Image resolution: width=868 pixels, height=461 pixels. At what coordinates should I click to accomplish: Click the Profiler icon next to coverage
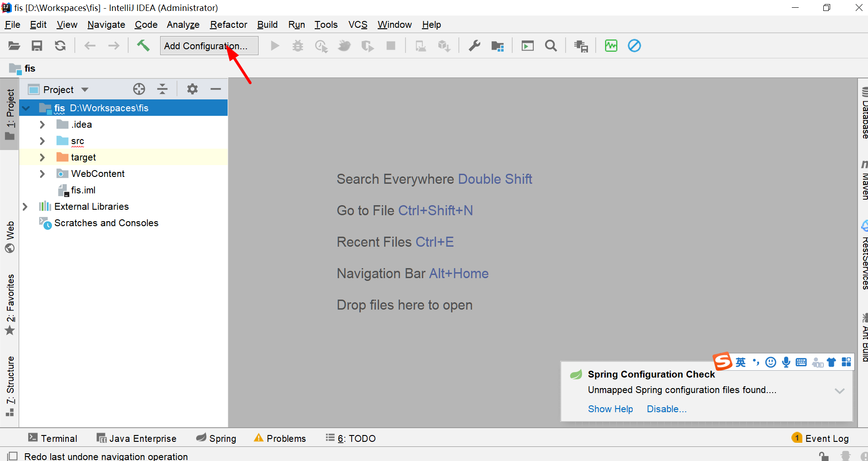click(344, 46)
